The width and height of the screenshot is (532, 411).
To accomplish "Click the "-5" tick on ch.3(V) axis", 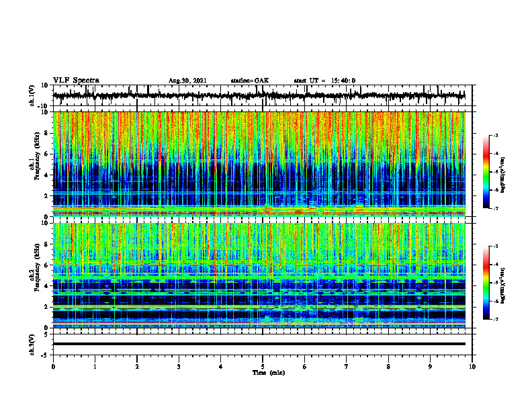I will (46, 355).
